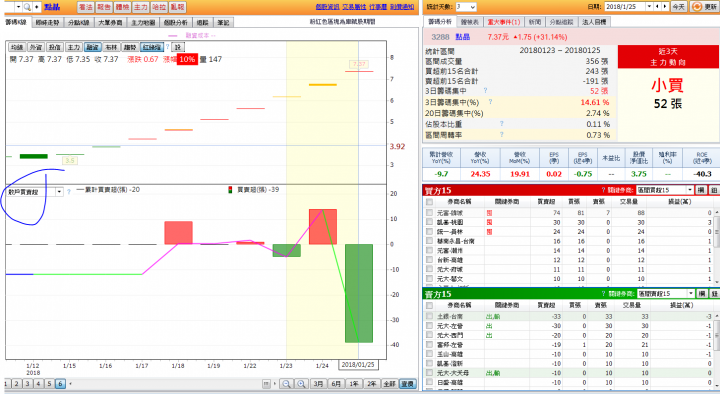Viewport: 720px width, 394px height.
Task: Zoom in the chart with plus magnifier
Action: pos(301,383)
